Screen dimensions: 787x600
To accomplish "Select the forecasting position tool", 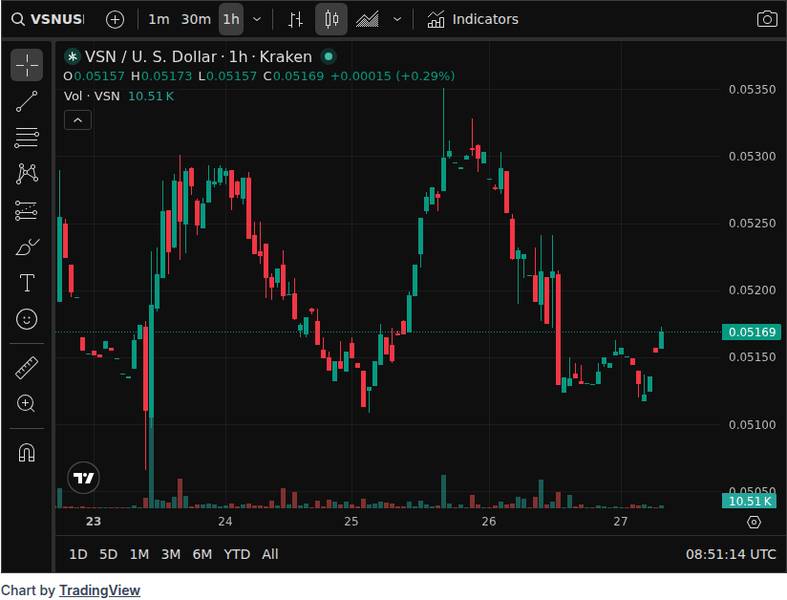I will 27,211.
